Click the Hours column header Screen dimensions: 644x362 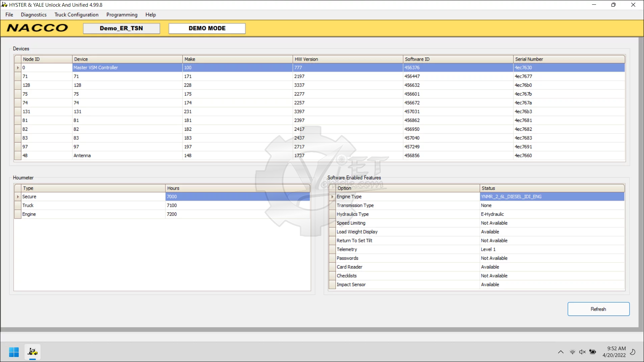237,188
